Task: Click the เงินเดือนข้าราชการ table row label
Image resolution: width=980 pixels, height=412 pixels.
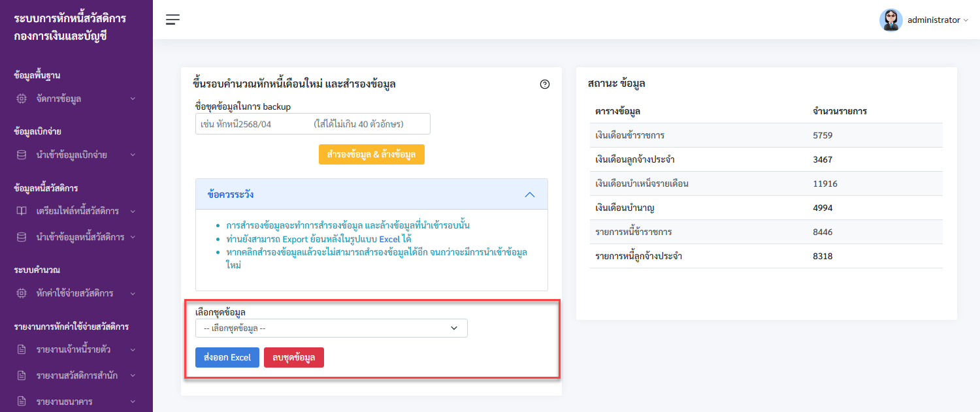Action: click(x=630, y=135)
